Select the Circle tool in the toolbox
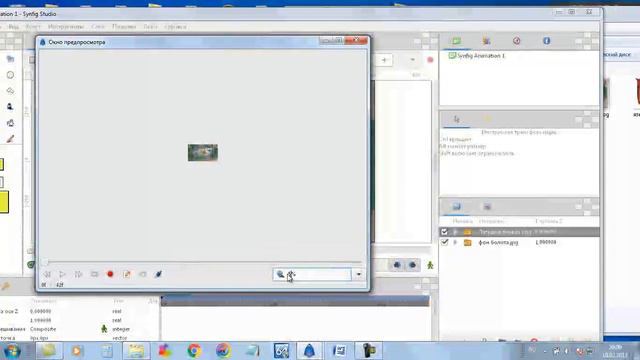This screenshot has height=360, width=640. (x=10, y=75)
